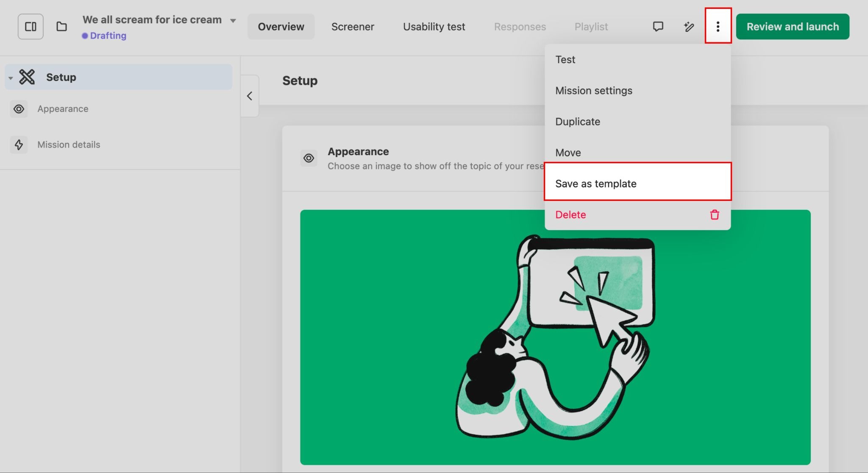Image resolution: width=868 pixels, height=473 pixels.
Task: Select Mission settings in the menu
Action: (x=593, y=91)
